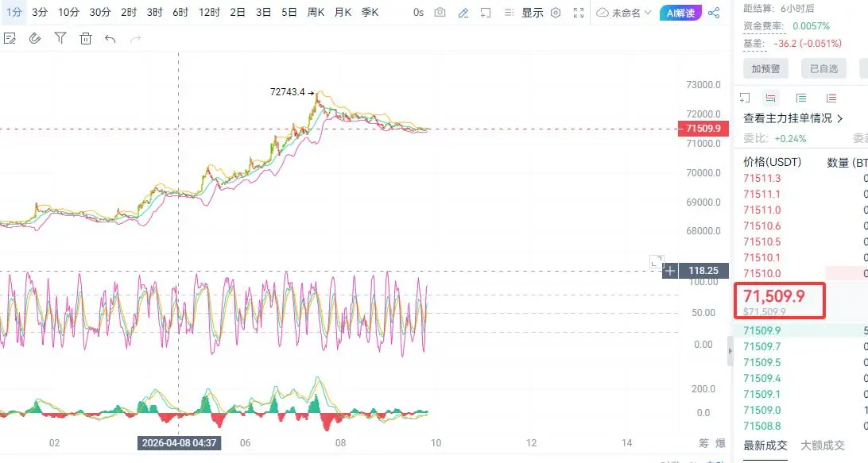This screenshot has width=868, height=463.
Task: Redo the drawing action
Action: pyautogui.click(x=136, y=38)
